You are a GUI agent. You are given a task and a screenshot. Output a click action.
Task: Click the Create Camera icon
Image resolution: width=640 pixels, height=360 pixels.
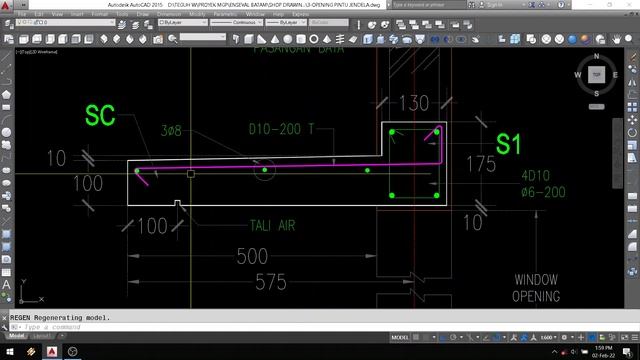[158, 39]
